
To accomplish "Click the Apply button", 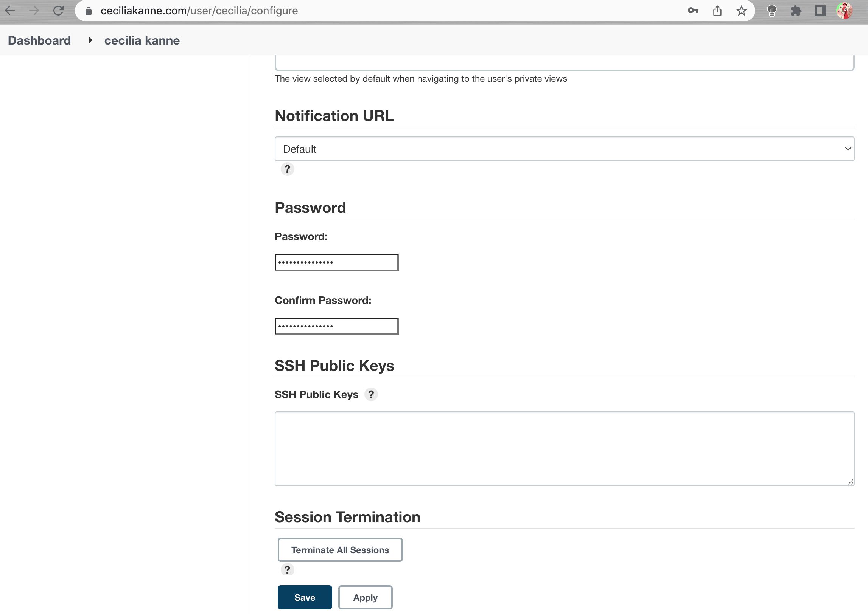I will coord(365,597).
